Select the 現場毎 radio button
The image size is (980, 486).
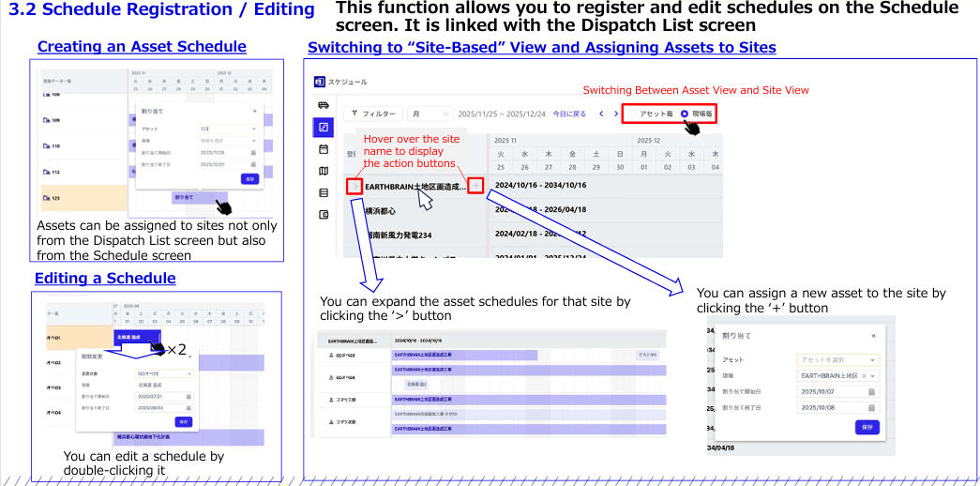(685, 114)
